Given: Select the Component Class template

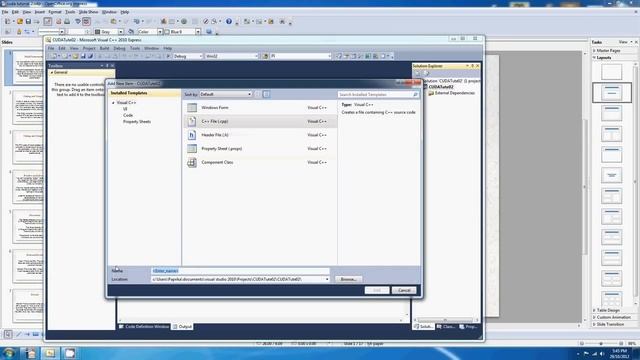Looking at the screenshot, I should tap(260, 162).
